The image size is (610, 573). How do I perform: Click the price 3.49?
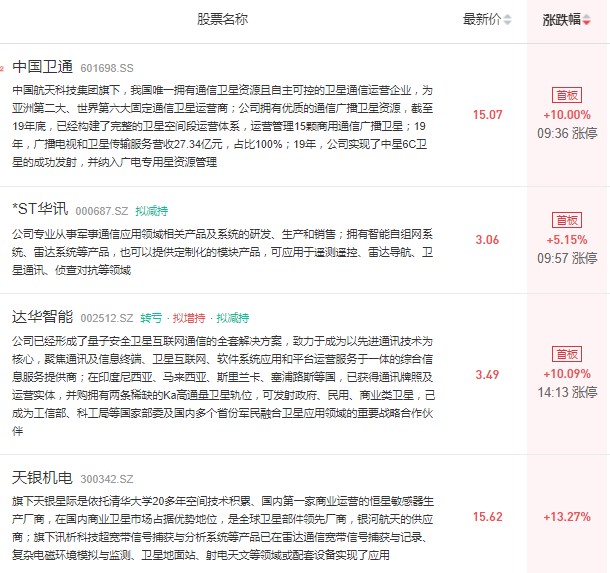pyautogui.click(x=487, y=375)
